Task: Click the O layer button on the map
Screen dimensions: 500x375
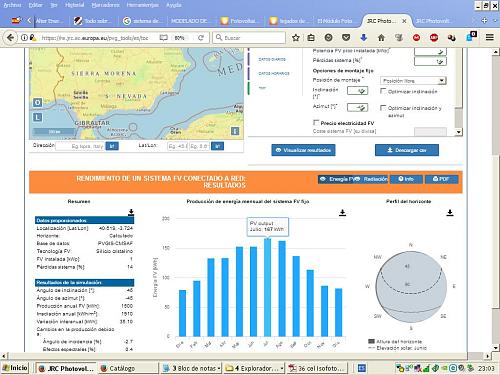Action: [37, 103]
